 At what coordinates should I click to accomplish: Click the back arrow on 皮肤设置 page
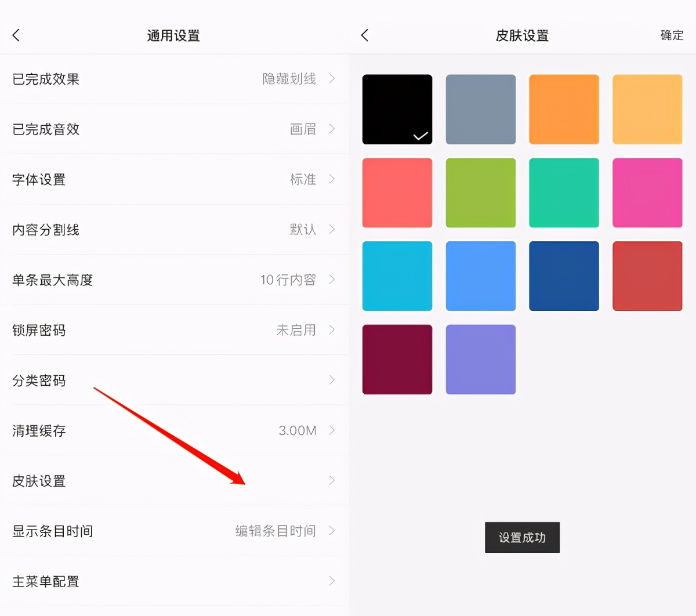click(364, 35)
